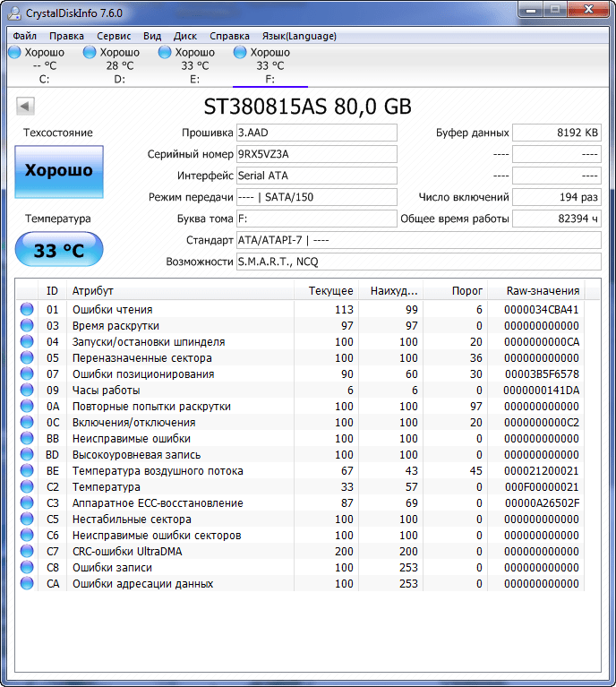616x687 pixels.
Task: Open the Правка menu
Action: tap(66, 36)
